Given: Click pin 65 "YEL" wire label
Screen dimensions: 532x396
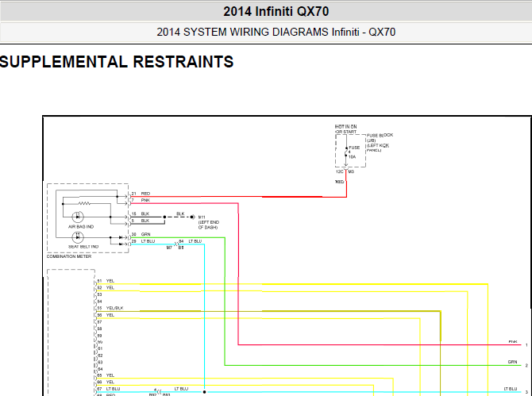Looking at the screenshot, I should 110,375.
